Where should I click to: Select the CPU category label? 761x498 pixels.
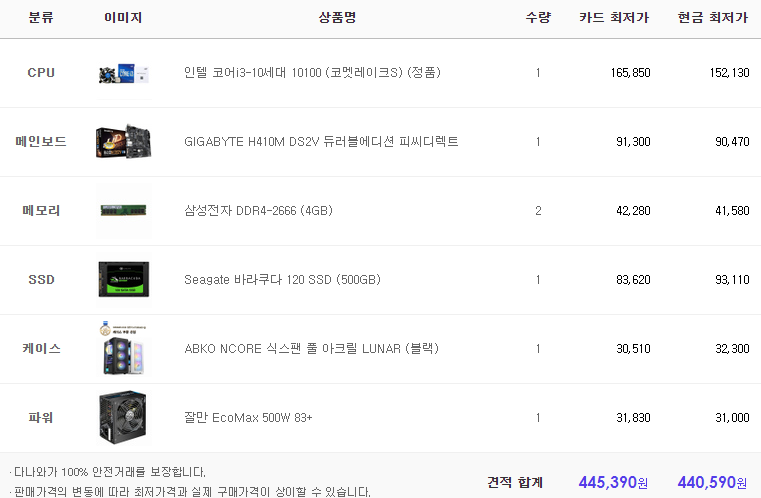[41, 73]
